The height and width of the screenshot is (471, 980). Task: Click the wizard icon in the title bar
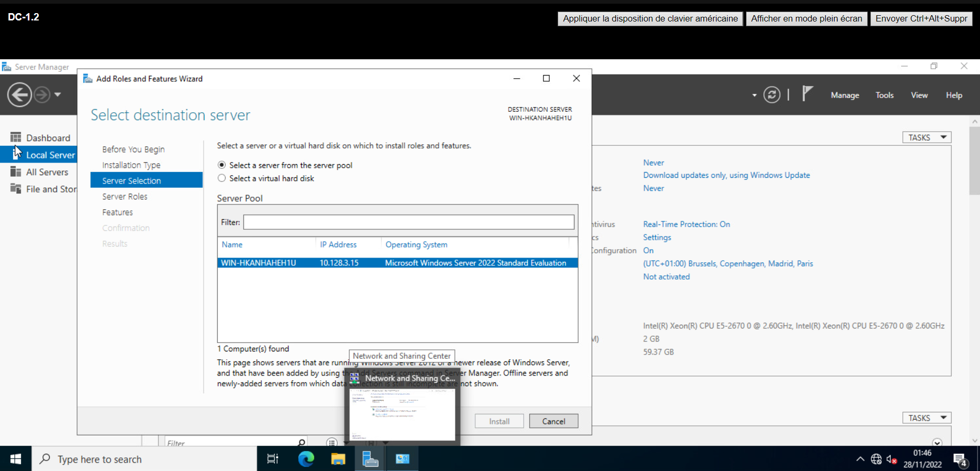pyautogui.click(x=88, y=79)
